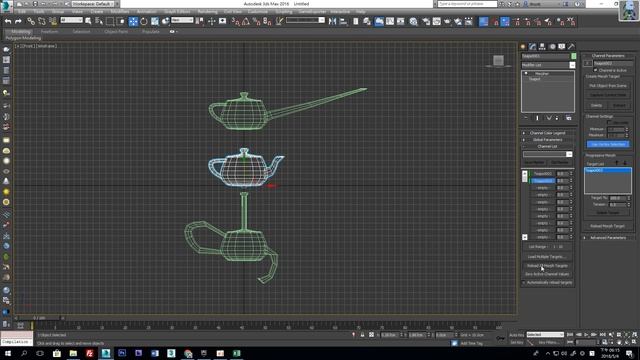Open reference coordinate system dropdown

coord(181,20)
